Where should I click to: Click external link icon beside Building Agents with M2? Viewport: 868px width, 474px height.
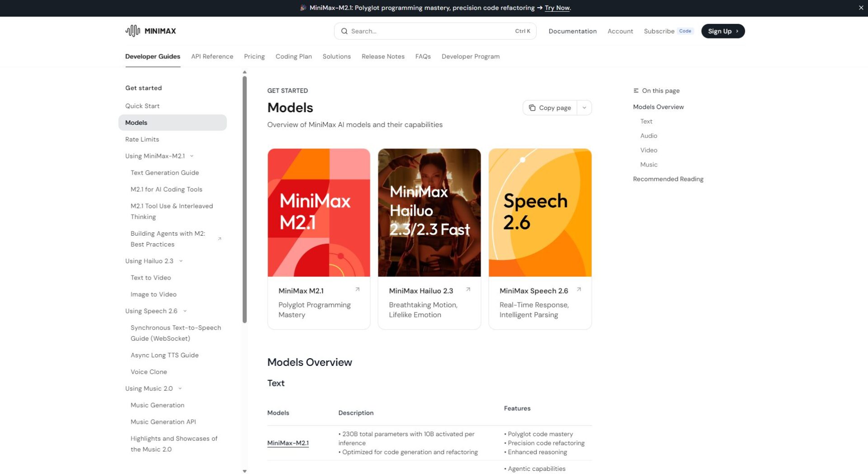[x=220, y=239]
